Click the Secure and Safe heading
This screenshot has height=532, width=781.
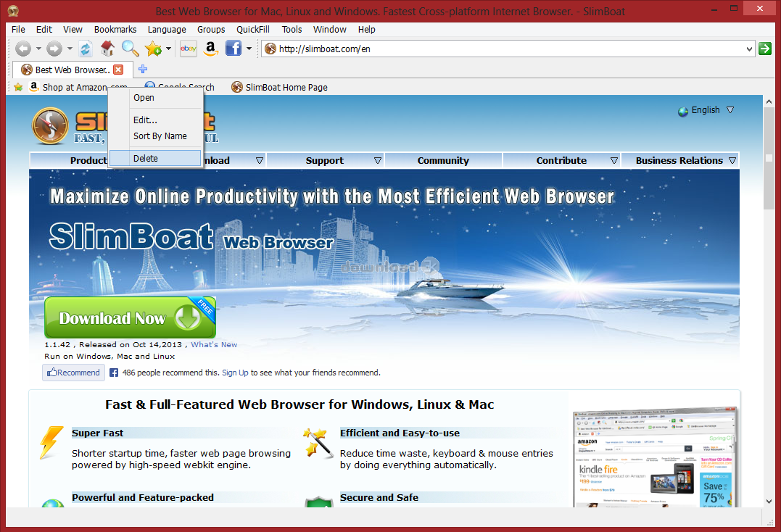point(379,497)
